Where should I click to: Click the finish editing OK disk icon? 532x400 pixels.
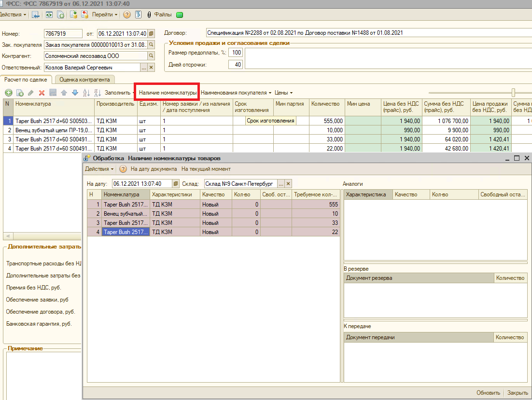pyautogui.click(x=53, y=93)
